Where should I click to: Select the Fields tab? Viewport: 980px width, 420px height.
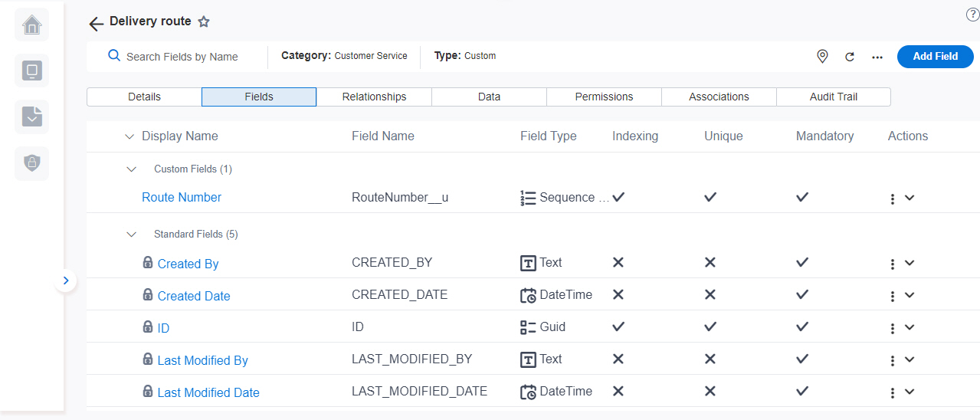tap(259, 97)
